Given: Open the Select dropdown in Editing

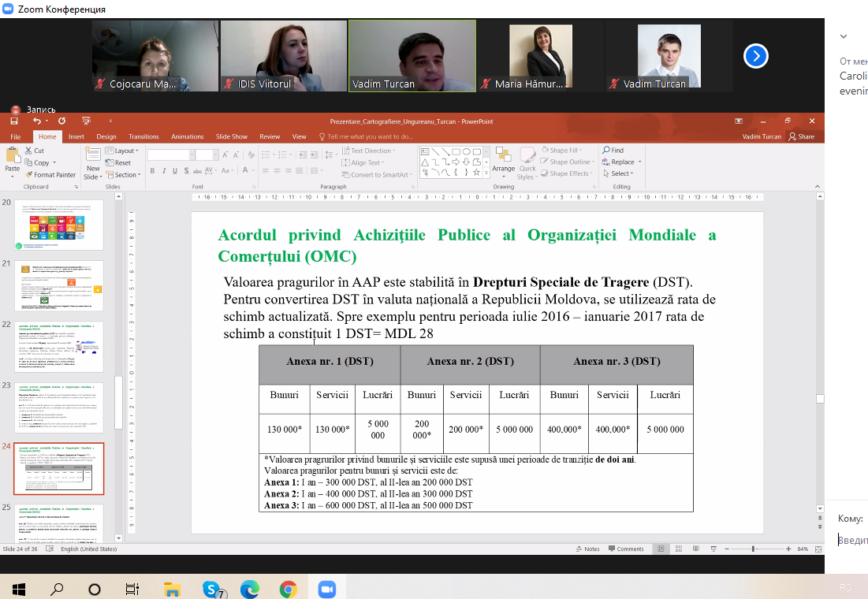Looking at the screenshot, I should [x=618, y=174].
